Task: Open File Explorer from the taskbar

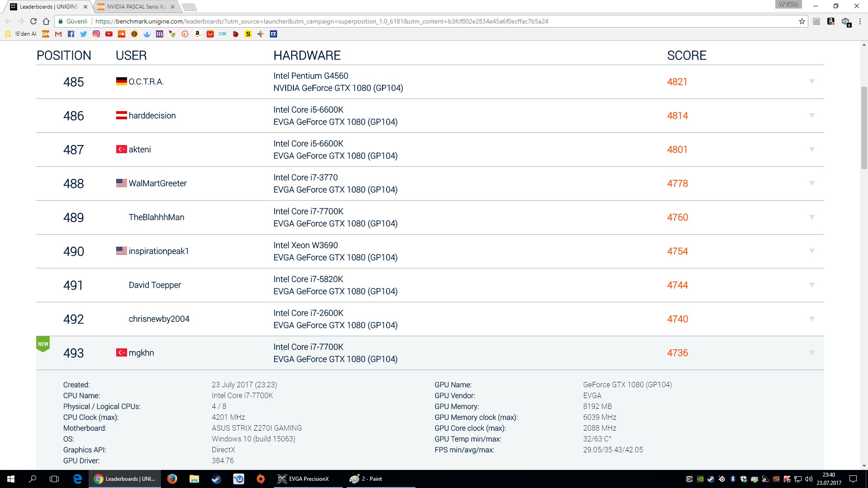Action: pyautogui.click(x=194, y=479)
